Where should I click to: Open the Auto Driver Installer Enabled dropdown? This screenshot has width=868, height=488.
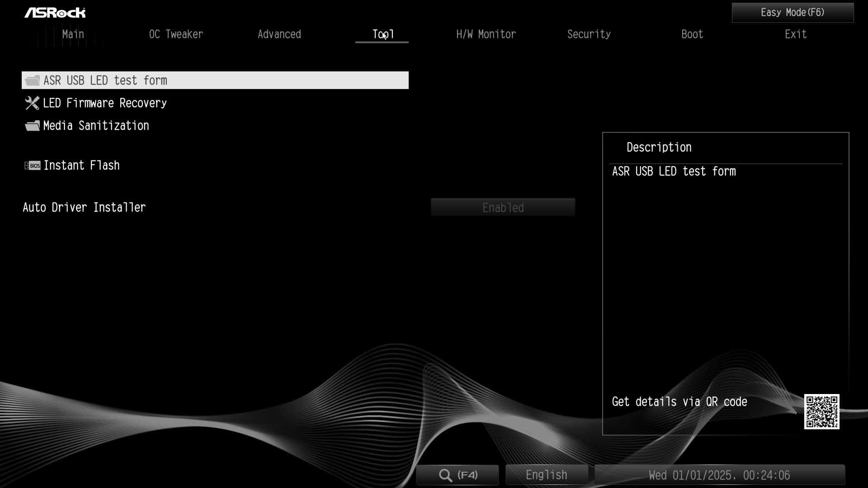pyautogui.click(x=503, y=207)
